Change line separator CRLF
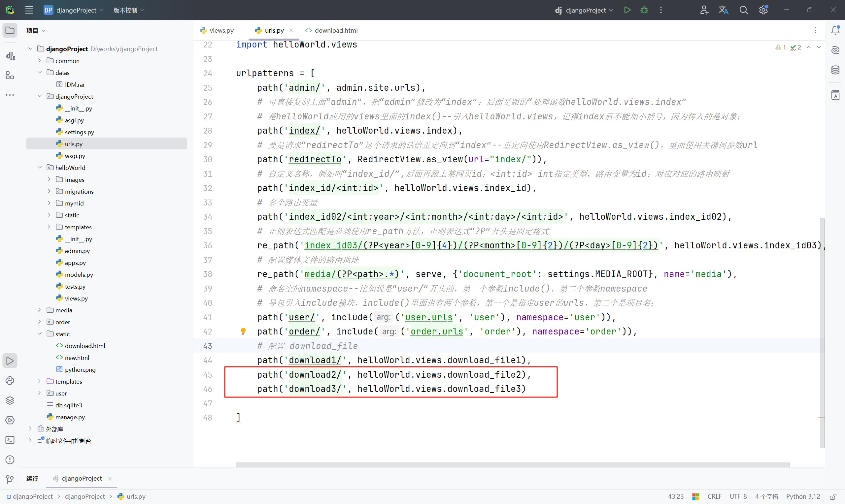Screen dimensions: 845x504 click(x=715, y=496)
